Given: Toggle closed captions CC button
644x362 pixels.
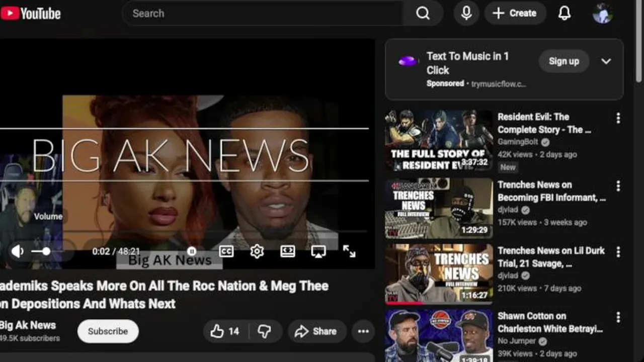Looking at the screenshot, I should point(226,251).
